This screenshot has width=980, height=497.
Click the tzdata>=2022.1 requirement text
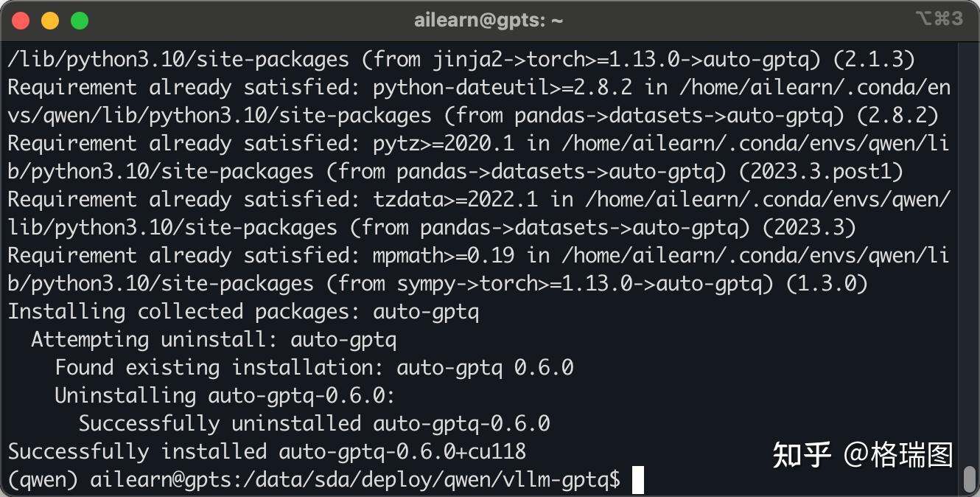456,199
